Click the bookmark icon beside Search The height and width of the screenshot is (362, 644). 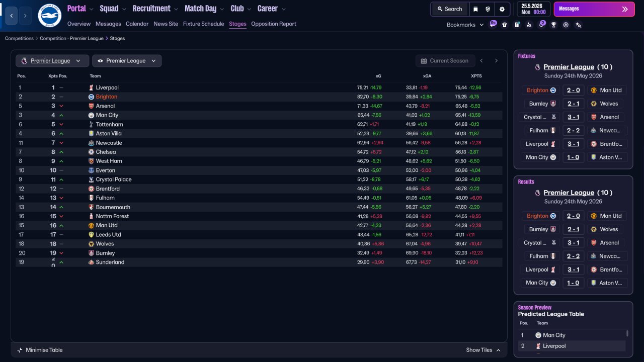pyautogui.click(x=475, y=9)
